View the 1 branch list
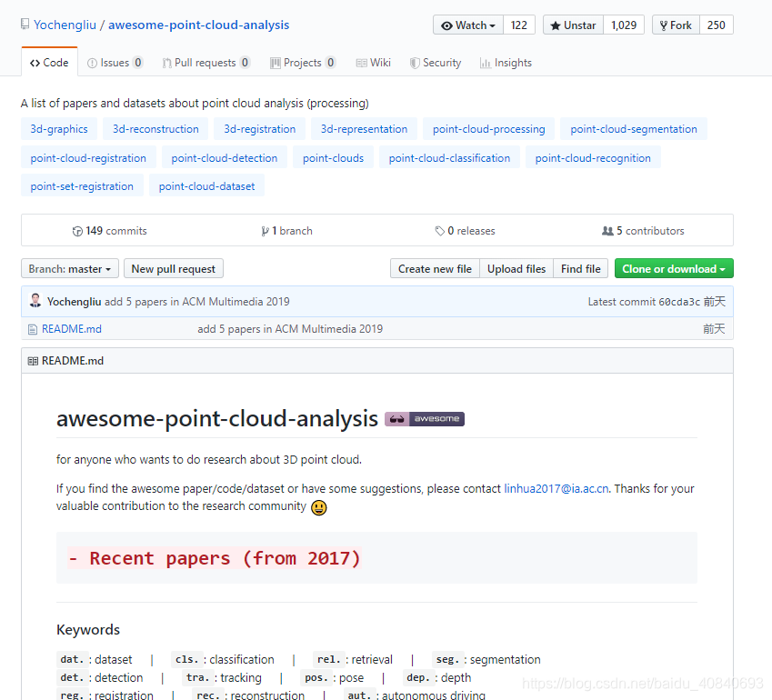 tap(287, 231)
